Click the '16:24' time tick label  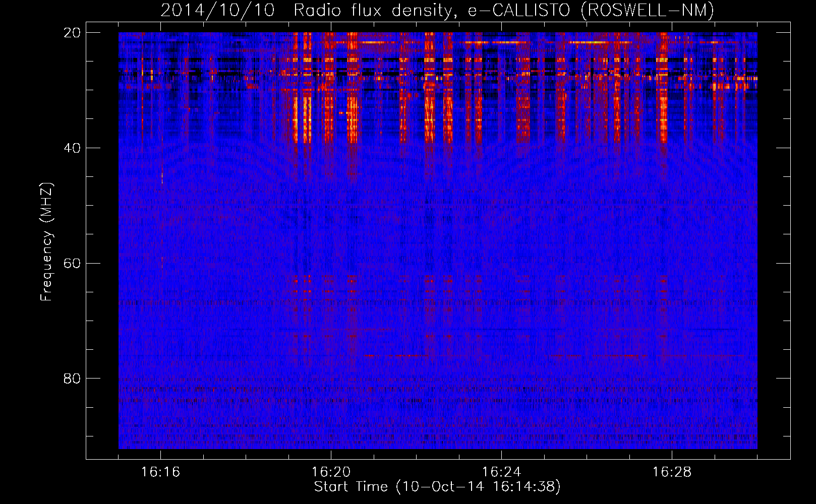[x=501, y=472]
